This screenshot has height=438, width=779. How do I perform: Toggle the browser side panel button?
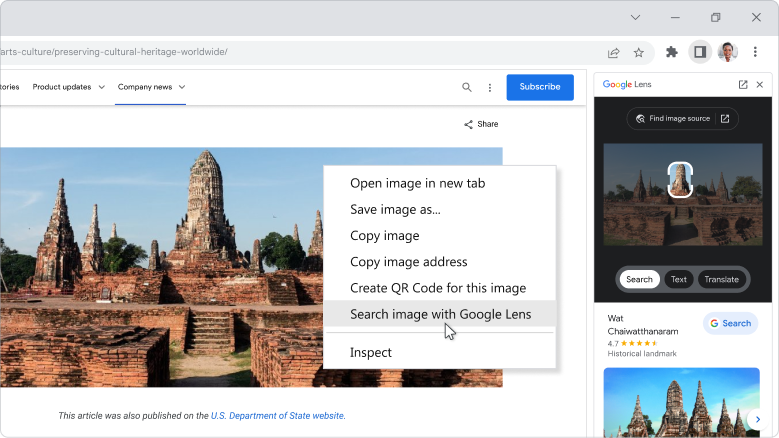(x=700, y=52)
